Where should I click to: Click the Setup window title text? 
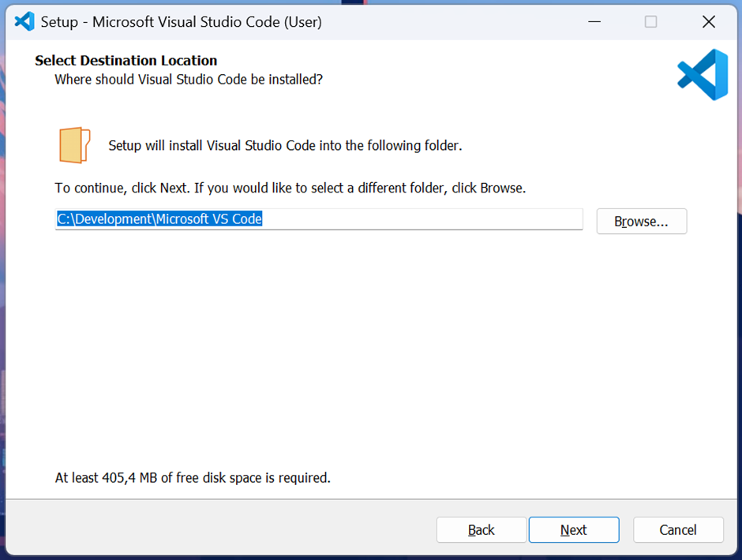tap(182, 22)
